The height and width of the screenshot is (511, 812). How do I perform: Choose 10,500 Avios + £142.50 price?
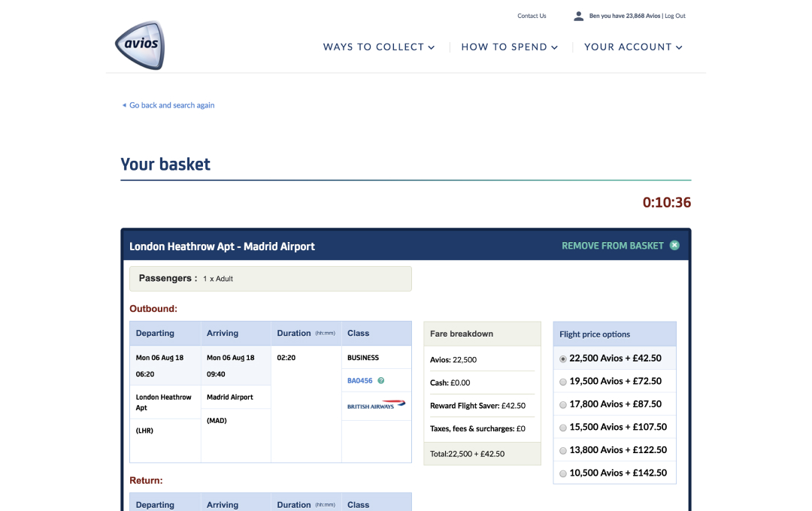coord(563,473)
